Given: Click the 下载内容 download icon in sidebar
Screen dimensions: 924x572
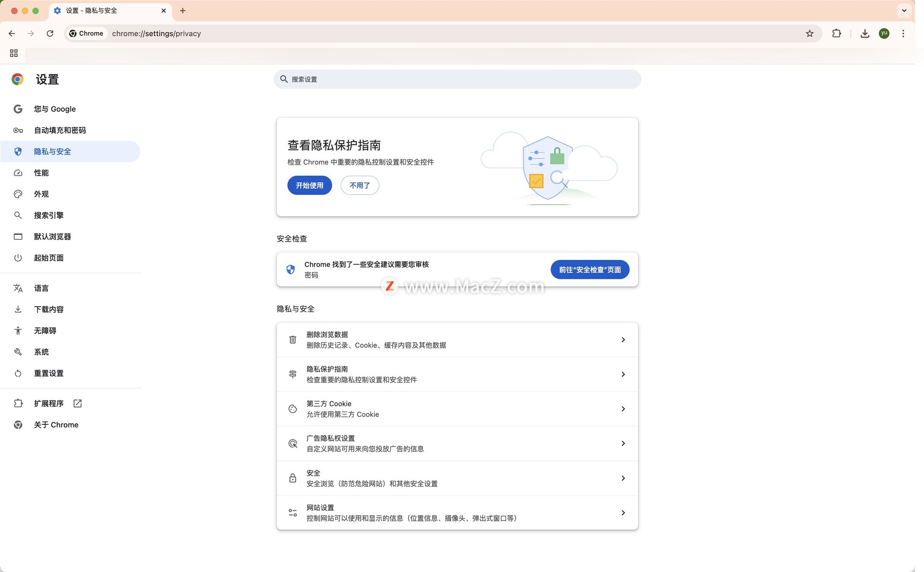Looking at the screenshot, I should tap(18, 309).
